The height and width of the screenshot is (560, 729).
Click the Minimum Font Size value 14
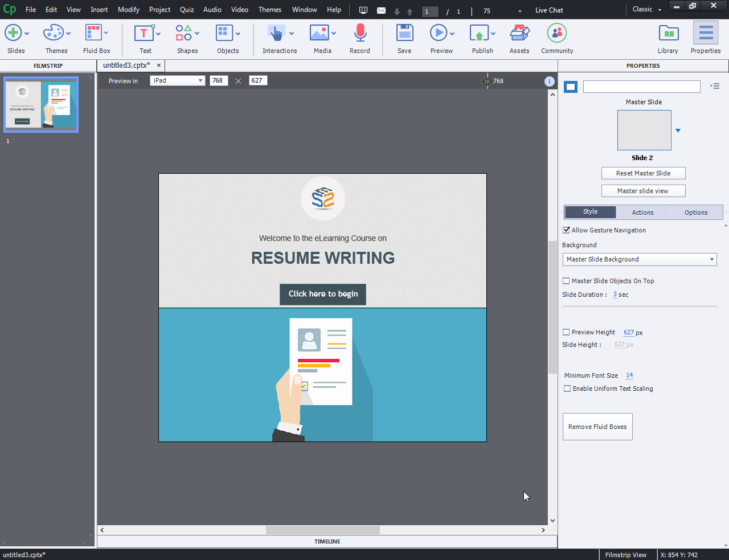click(629, 375)
